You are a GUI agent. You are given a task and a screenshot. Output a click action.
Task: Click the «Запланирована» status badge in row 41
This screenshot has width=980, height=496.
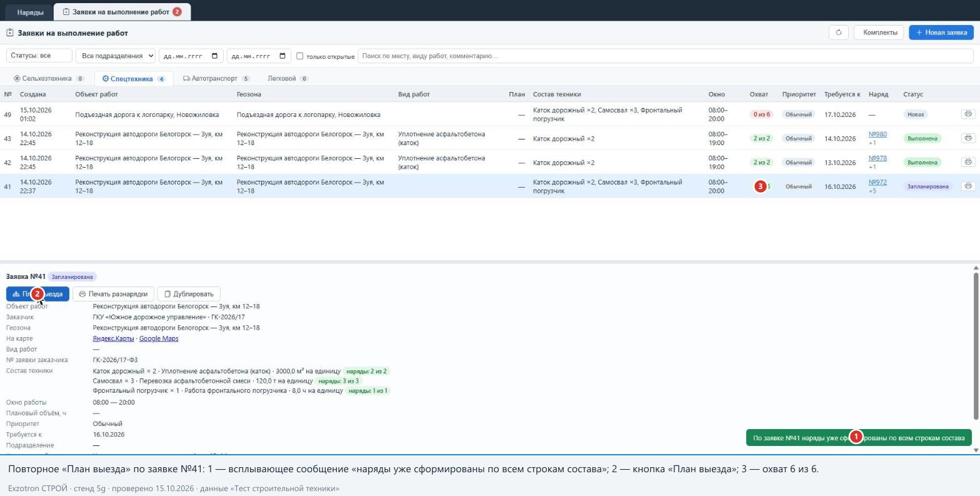927,186
